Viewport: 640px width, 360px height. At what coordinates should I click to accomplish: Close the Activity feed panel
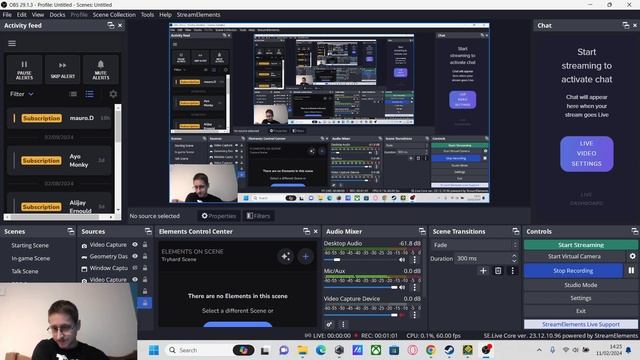(x=120, y=25)
